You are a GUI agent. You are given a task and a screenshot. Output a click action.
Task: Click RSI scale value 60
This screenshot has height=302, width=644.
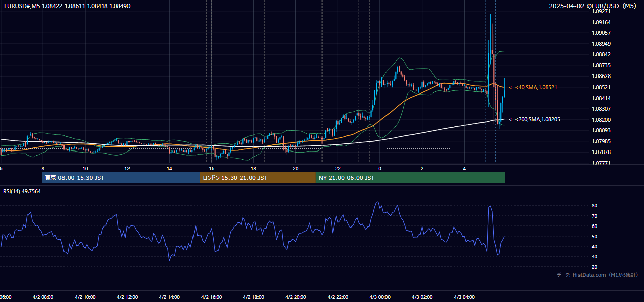pos(595,226)
